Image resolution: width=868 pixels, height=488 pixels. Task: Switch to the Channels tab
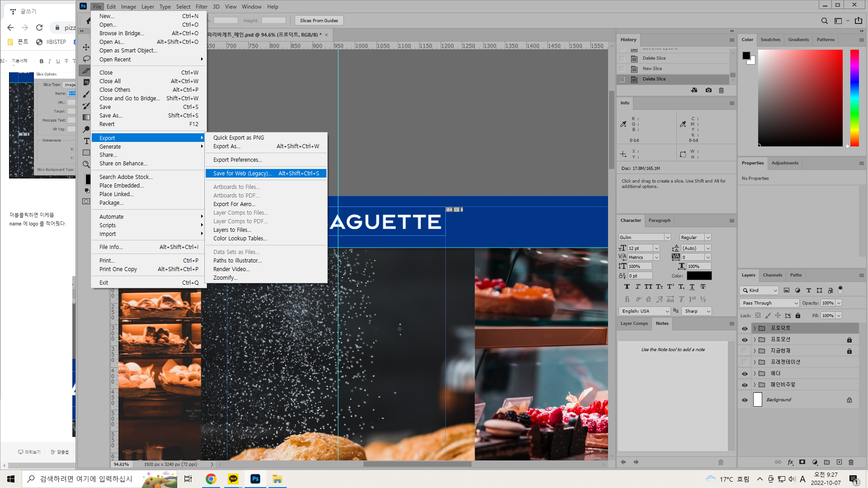(x=772, y=275)
